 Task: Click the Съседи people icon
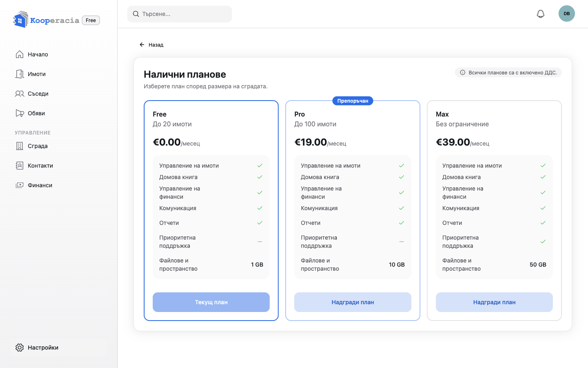pyautogui.click(x=20, y=94)
